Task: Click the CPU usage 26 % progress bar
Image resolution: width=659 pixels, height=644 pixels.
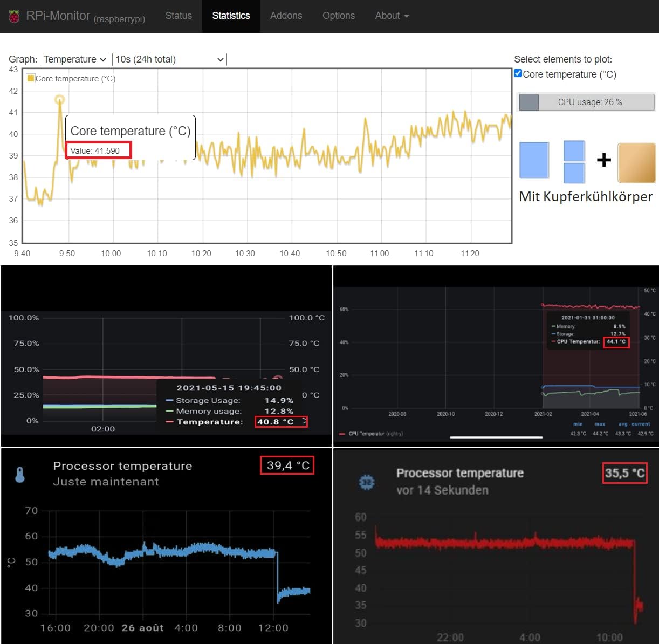Action: (x=586, y=102)
